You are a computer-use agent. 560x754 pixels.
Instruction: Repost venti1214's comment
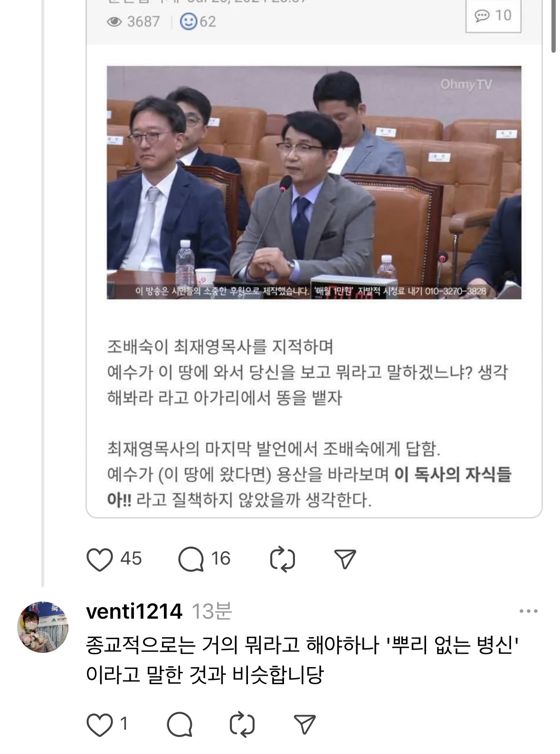(x=242, y=725)
